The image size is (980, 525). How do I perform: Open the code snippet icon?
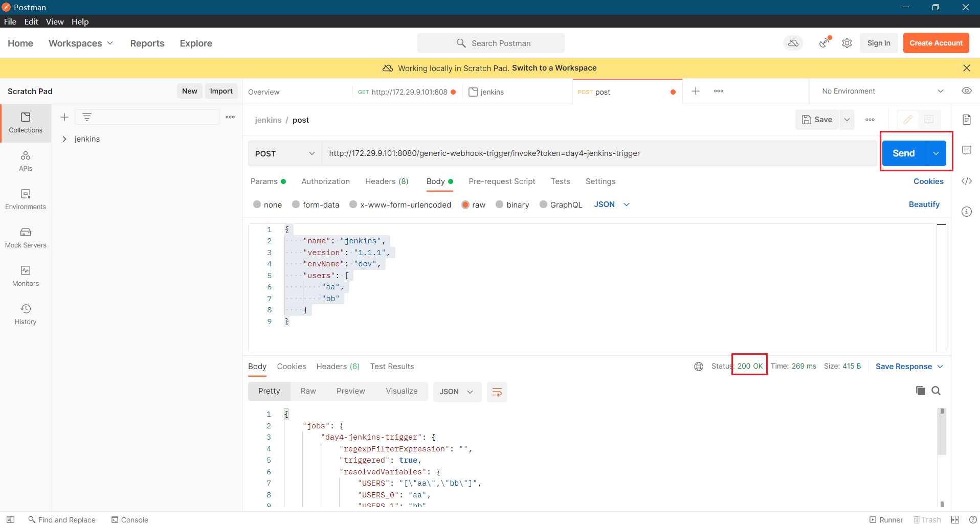point(966,181)
